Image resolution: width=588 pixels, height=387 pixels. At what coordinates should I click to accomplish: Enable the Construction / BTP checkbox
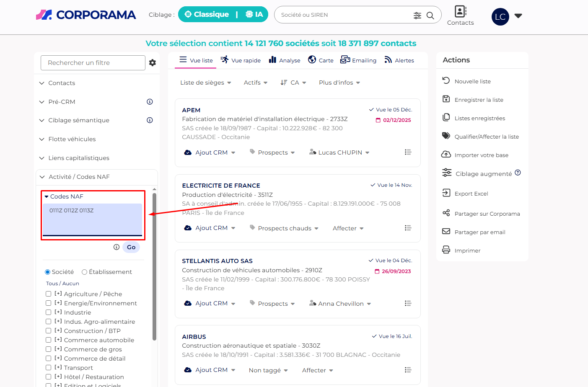[x=49, y=331]
